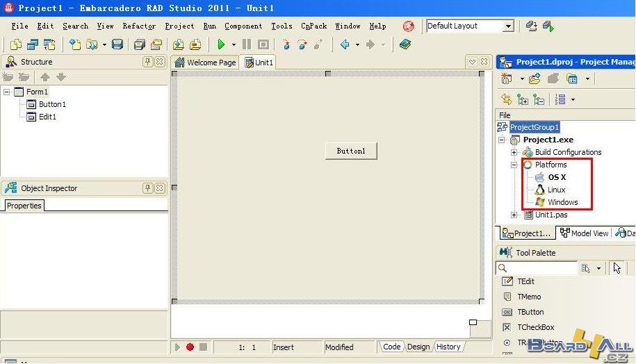Image resolution: width=636 pixels, height=364 pixels.
Task: Select the TCheckBox component in Tool Palette
Action: point(535,327)
